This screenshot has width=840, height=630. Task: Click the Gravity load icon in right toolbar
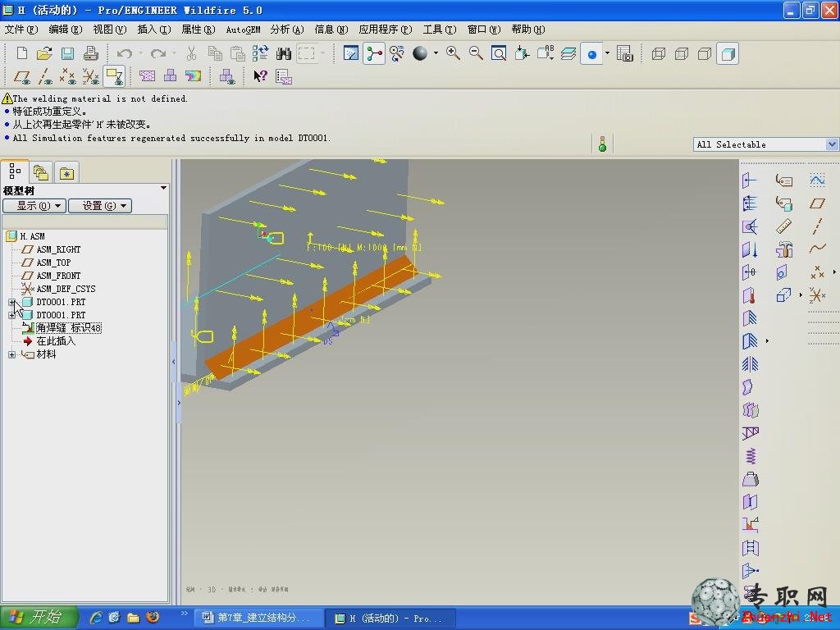click(750, 249)
